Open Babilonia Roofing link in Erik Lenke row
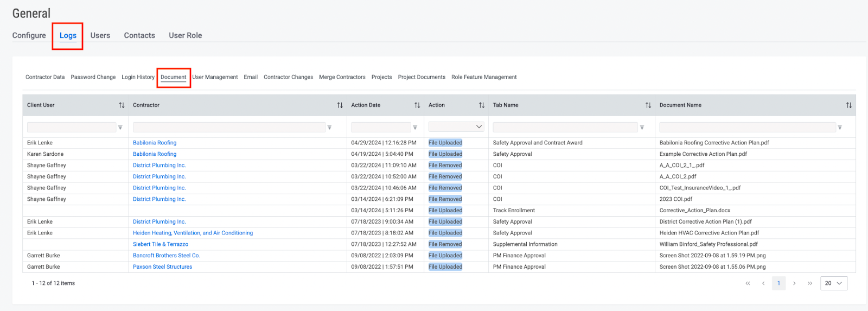 pos(155,143)
